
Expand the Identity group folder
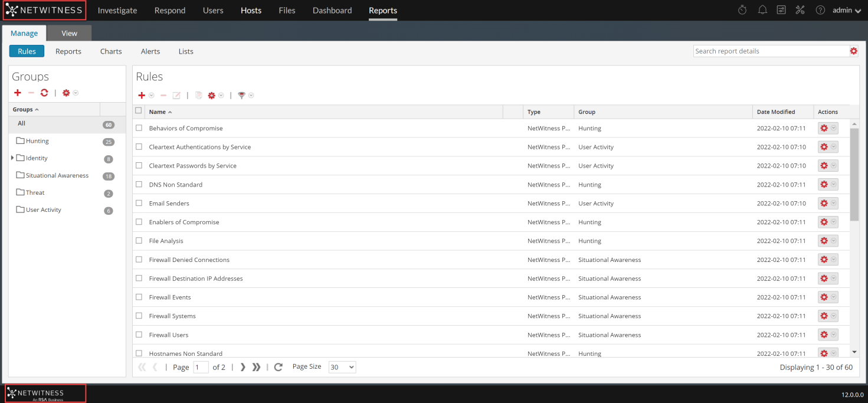click(x=12, y=158)
